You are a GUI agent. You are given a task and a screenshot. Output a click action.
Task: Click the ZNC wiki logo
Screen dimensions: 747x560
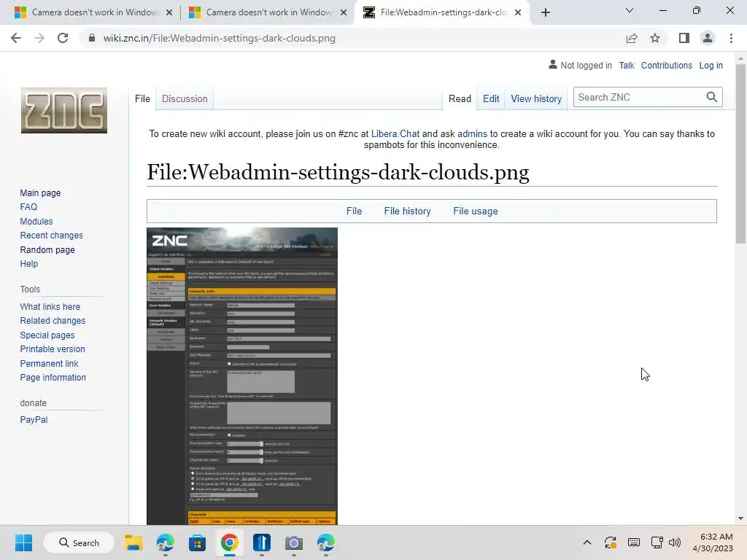pyautogui.click(x=64, y=111)
